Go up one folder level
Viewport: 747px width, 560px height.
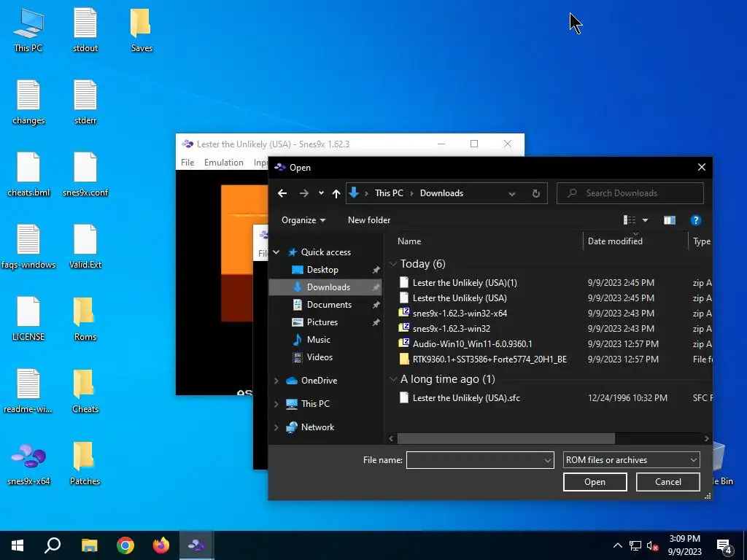click(336, 192)
